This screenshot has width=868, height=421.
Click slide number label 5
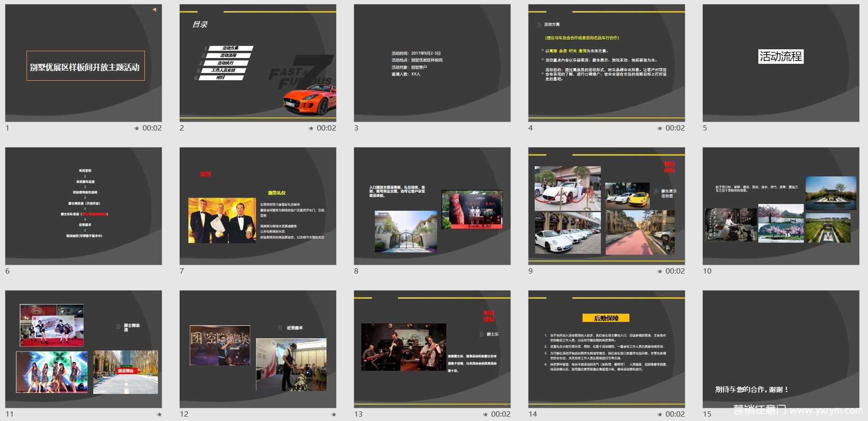click(705, 128)
